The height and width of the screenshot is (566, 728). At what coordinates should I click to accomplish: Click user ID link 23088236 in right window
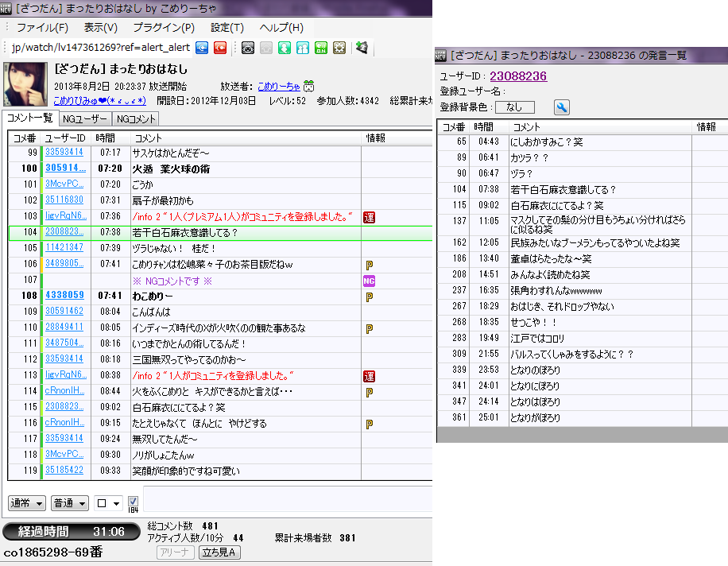(517, 76)
